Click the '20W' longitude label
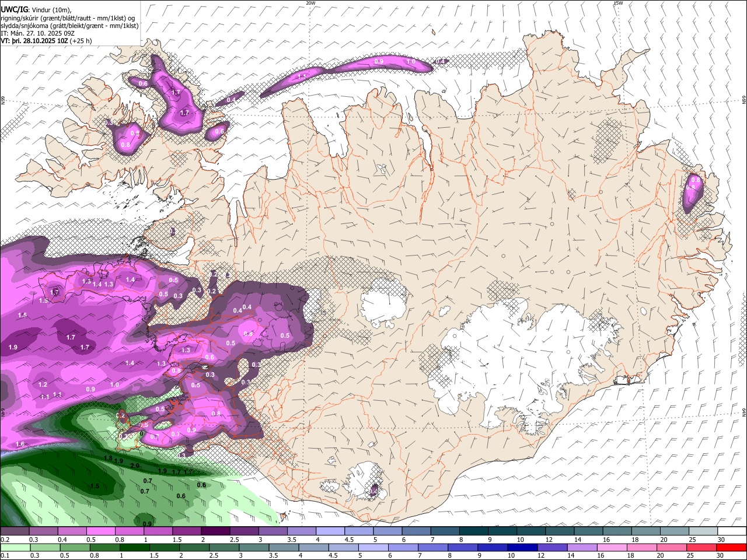 [x=310, y=3]
